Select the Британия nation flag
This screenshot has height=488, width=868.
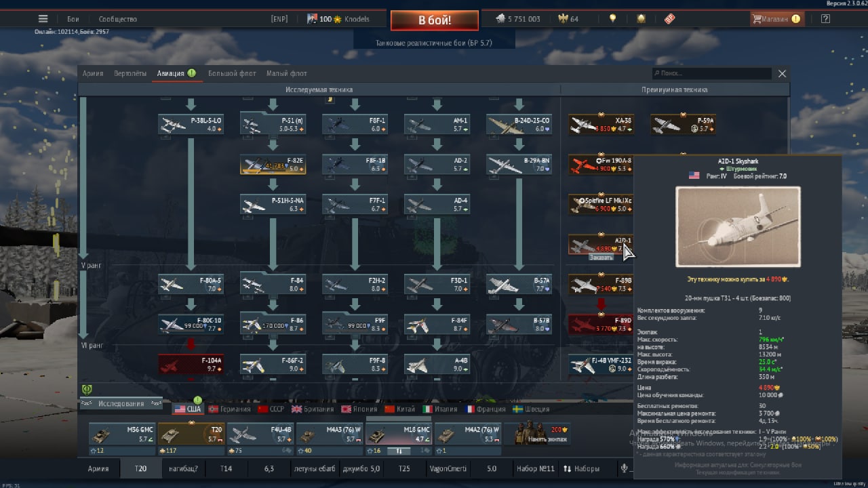click(x=313, y=409)
